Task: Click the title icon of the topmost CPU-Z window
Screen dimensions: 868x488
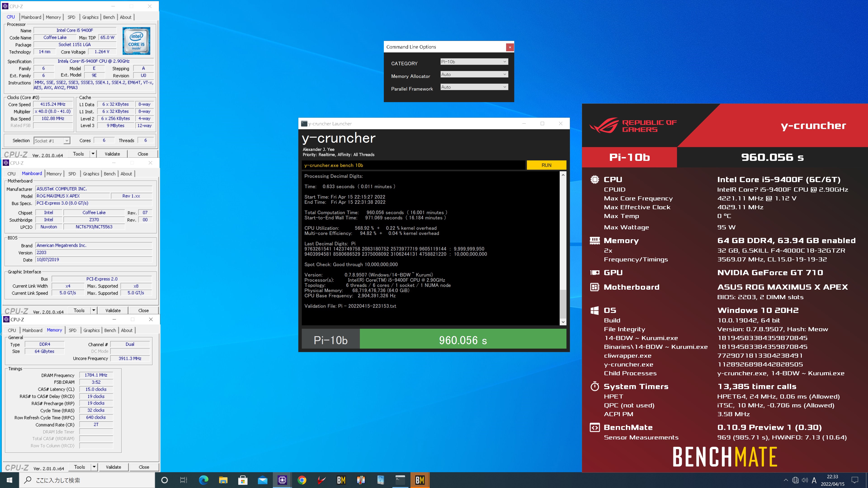Action: pos(5,6)
